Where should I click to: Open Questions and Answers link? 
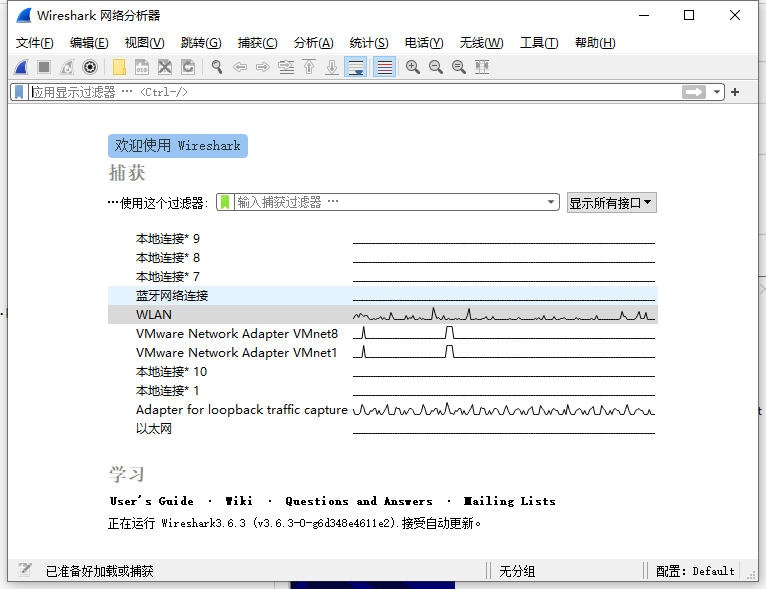click(x=359, y=501)
